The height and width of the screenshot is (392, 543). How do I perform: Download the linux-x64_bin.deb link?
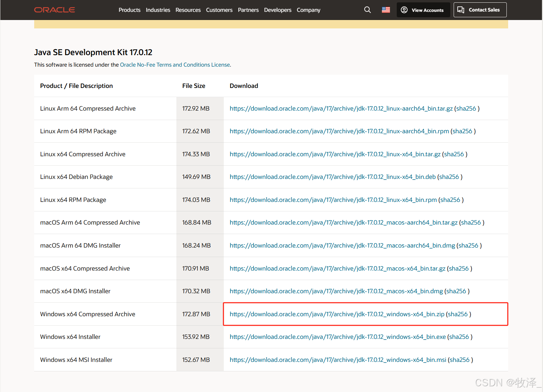point(333,177)
